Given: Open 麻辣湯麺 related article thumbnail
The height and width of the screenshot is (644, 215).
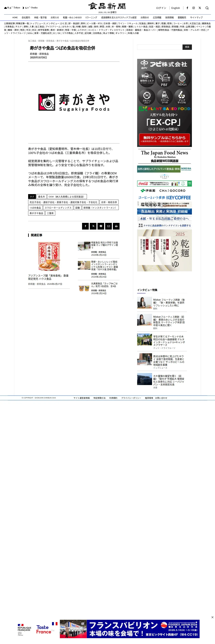Looking at the screenshot, I should (x=49, y=256).
